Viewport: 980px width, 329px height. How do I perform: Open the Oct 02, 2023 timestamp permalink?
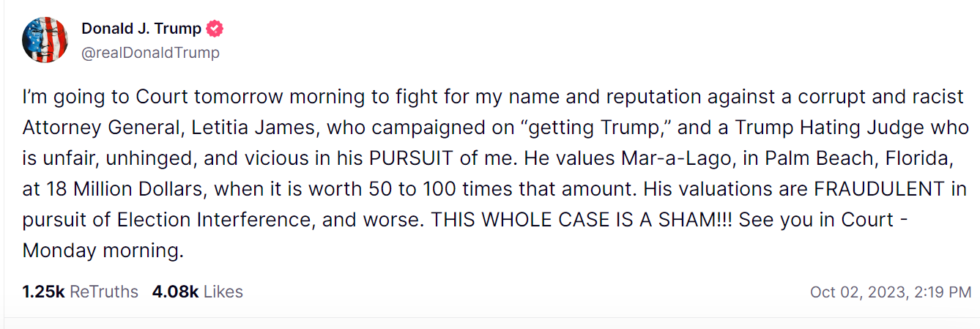point(890,292)
